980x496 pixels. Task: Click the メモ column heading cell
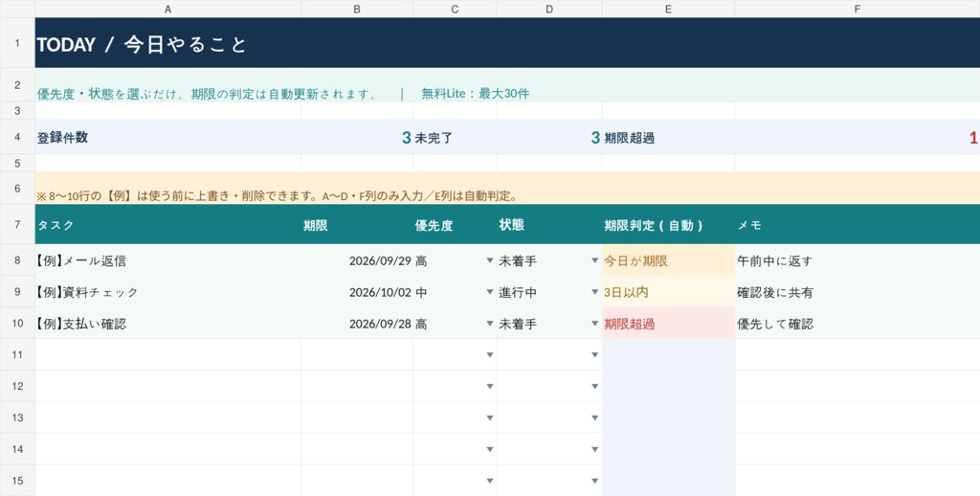857,224
